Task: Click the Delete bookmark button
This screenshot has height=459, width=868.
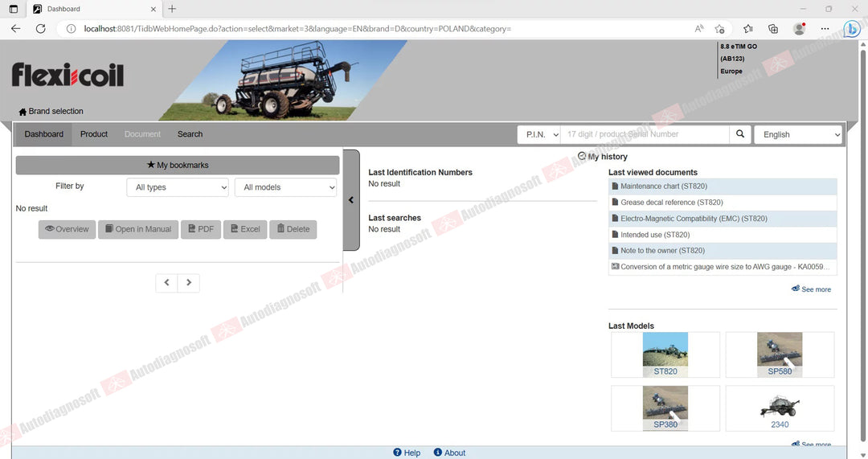Action: 293,229
